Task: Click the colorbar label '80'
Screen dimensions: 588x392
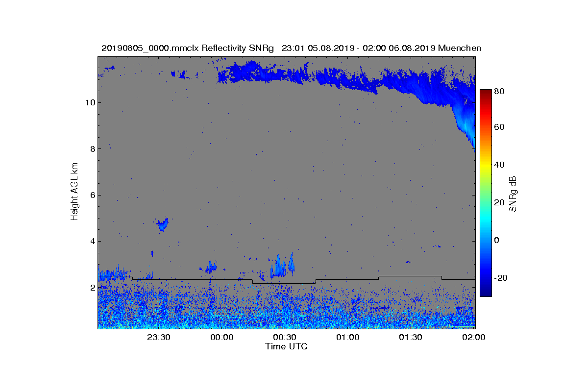Action: pyautogui.click(x=500, y=91)
